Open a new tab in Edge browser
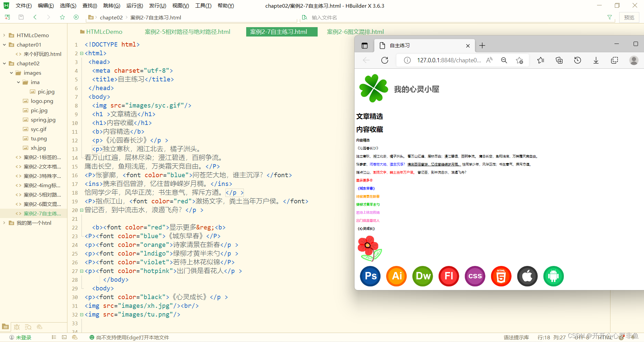 pyautogui.click(x=482, y=46)
